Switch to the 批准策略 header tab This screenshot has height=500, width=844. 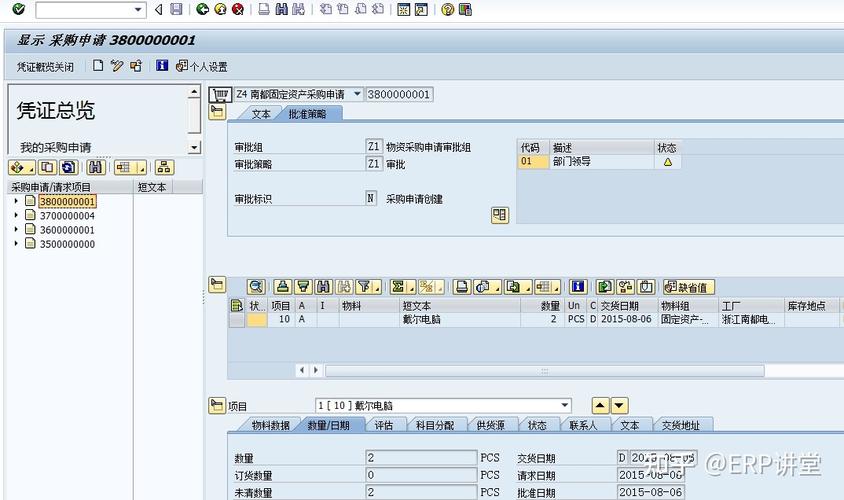307,114
